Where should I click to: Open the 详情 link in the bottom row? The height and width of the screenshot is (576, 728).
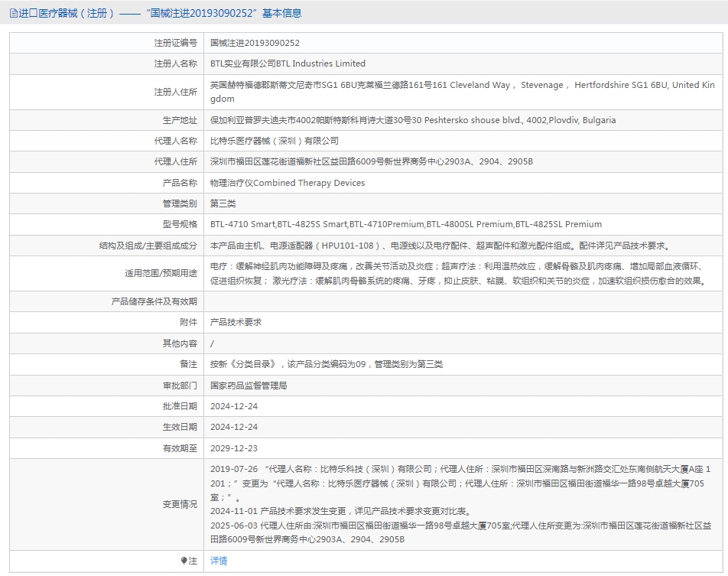pos(219,561)
